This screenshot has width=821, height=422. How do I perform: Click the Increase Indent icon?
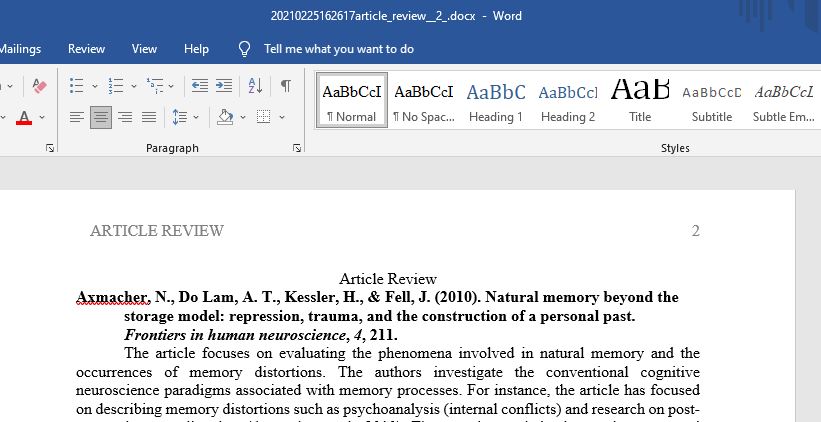point(224,85)
